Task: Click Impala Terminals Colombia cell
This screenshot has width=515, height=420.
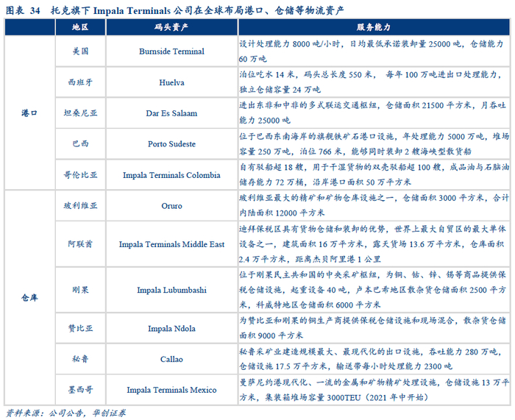Action: 171,175
